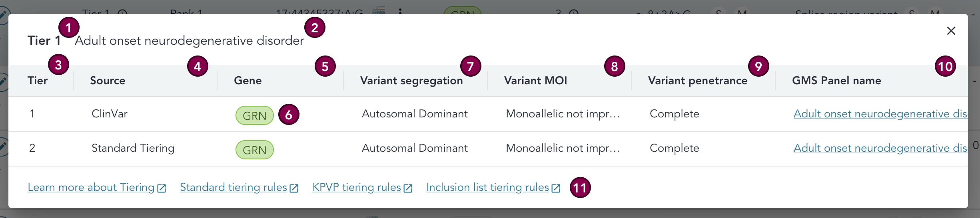The width and height of the screenshot is (980, 218).
Task: Open the Learn more about Tiering link text
Action: click(91, 187)
